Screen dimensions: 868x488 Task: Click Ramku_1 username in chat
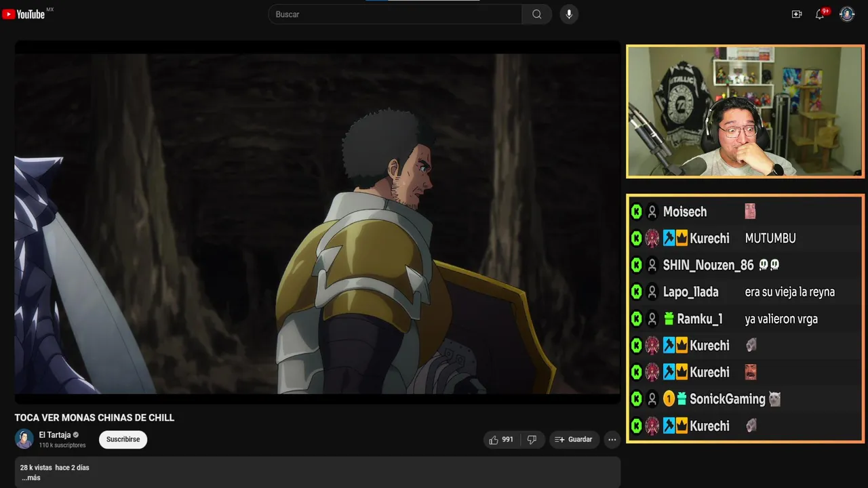(700, 319)
